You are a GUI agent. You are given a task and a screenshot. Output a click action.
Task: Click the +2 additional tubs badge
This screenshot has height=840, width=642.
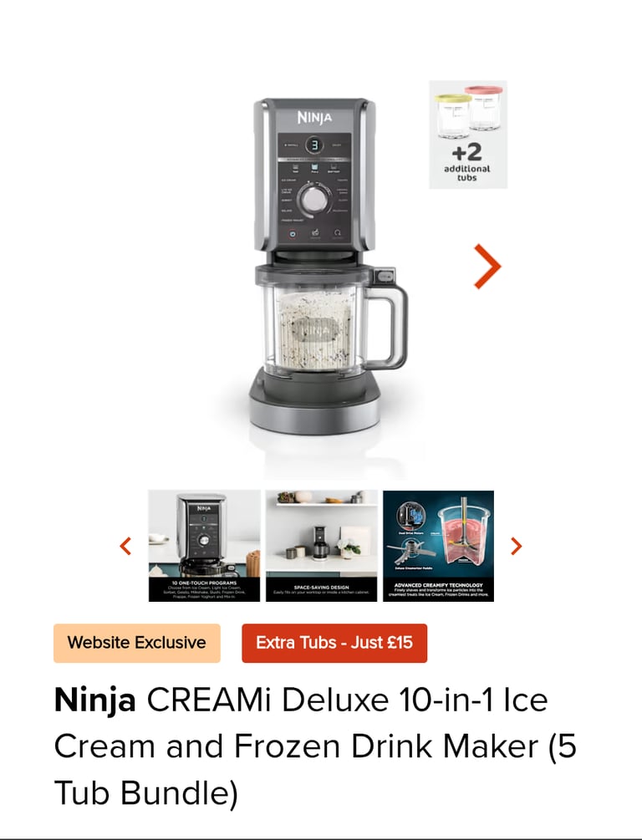tap(468, 135)
